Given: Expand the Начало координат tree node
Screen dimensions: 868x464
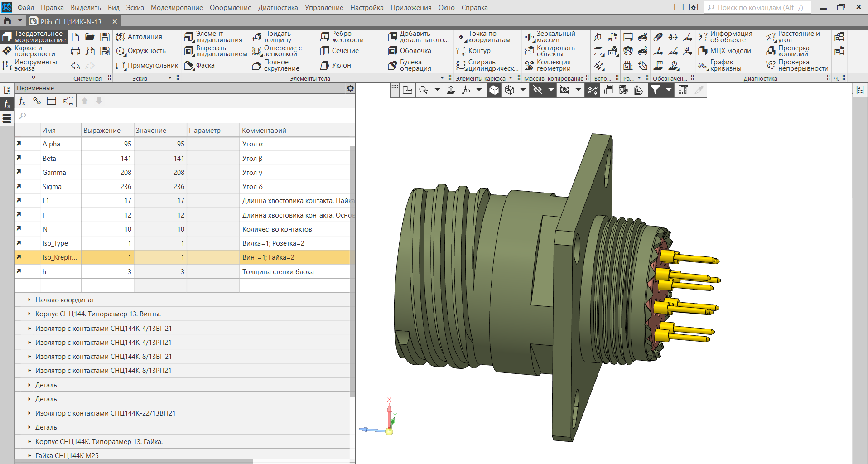Looking at the screenshot, I should [x=29, y=300].
